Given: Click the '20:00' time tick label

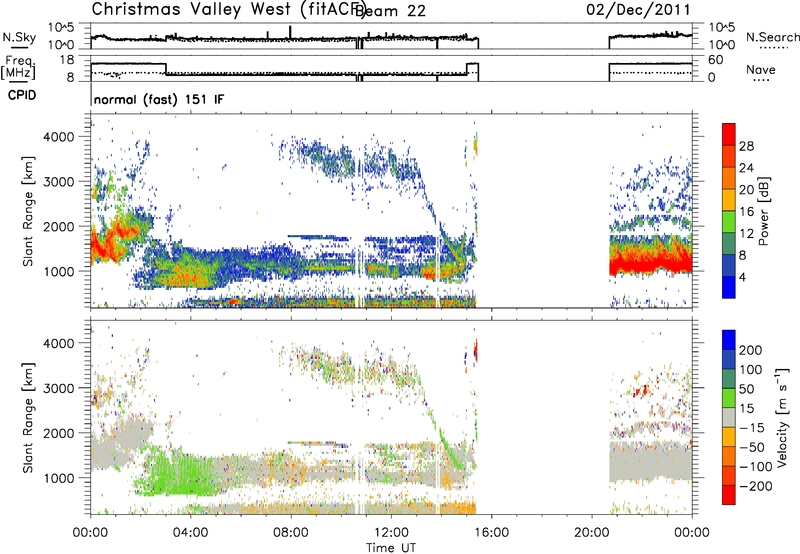Looking at the screenshot, I should tap(592, 533).
